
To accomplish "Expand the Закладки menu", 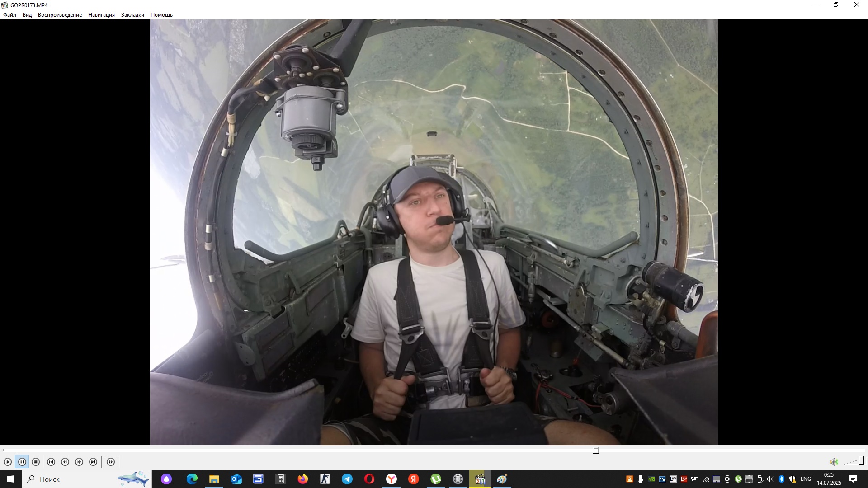I will point(132,15).
